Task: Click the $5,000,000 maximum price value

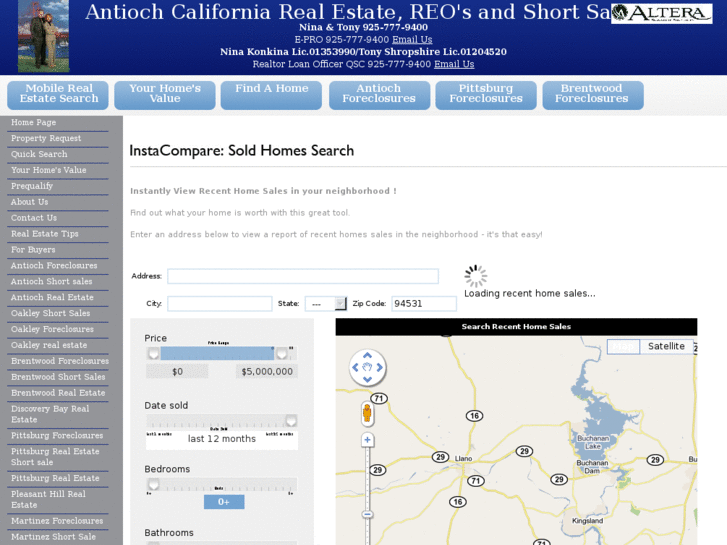Action: [x=267, y=372]
